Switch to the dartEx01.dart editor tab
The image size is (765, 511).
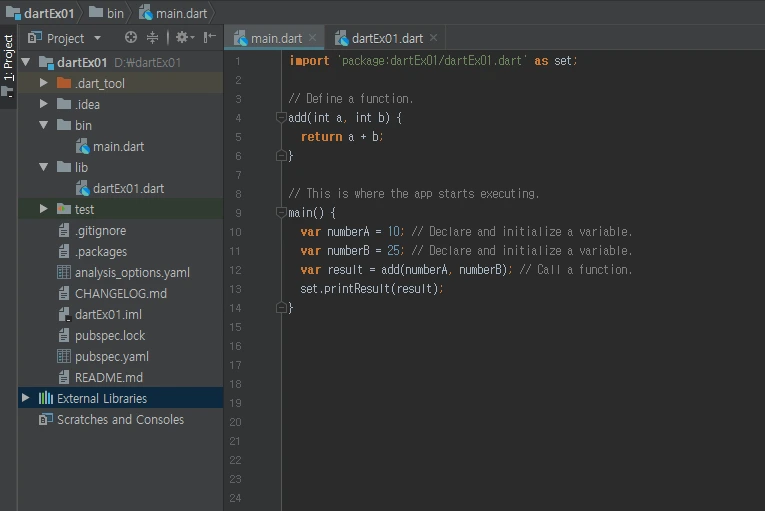[x=383, y=38]
